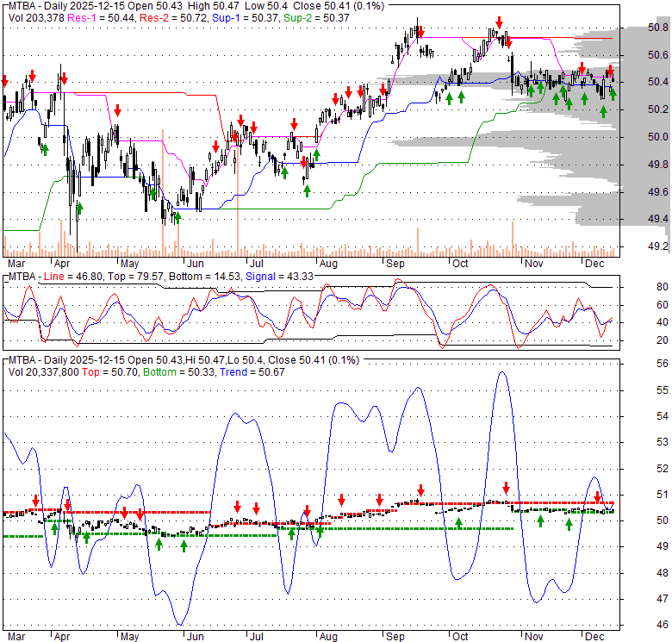
Task: Click the 20 level on oscillator axis
Action: pyautogui.click(x=663, y=340)
